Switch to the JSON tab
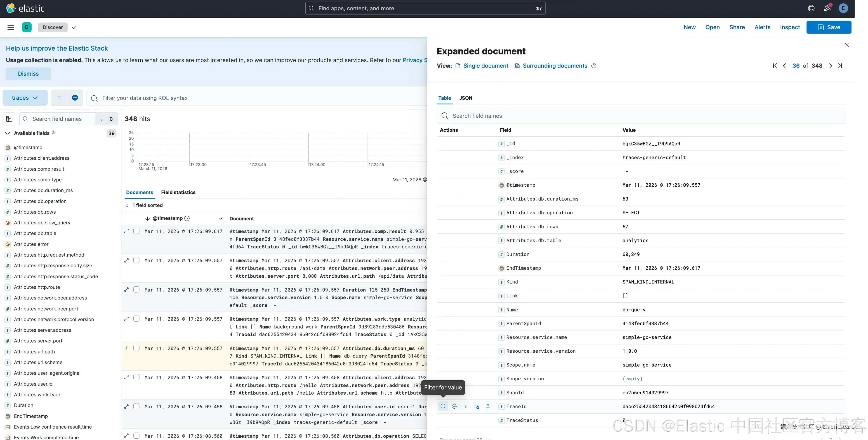The width and height of the screenshot is (868, 440). point(465,98)
